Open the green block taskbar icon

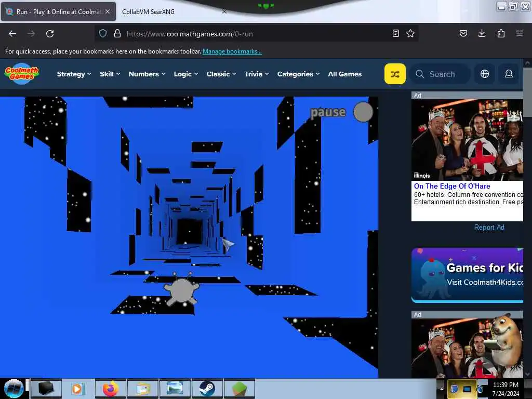pos(239,389)
